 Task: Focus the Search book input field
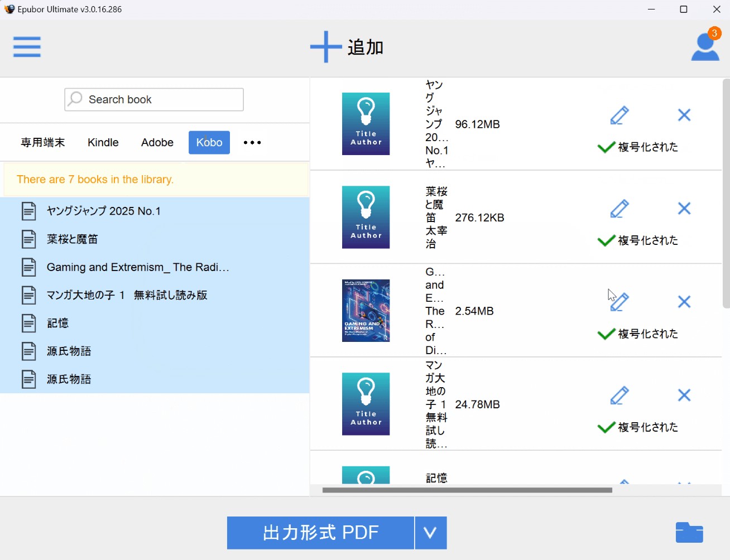point(162,100)
